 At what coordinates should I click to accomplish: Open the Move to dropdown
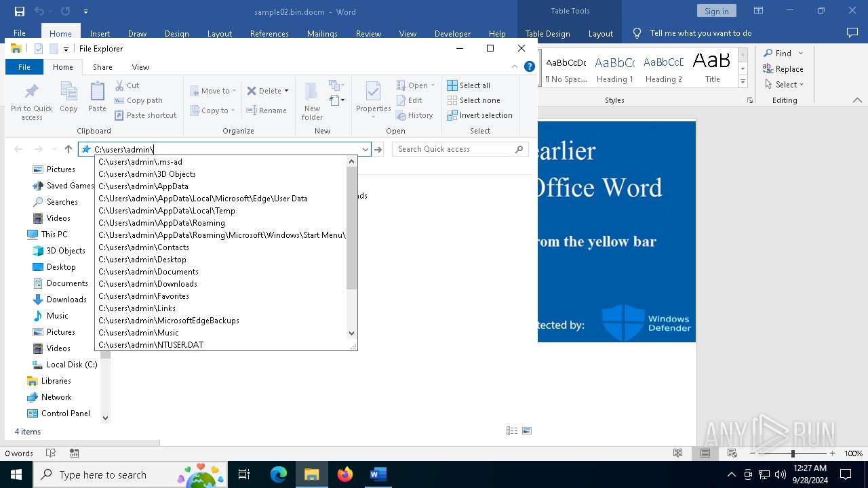pyautogui.click(x=213, y=91)
